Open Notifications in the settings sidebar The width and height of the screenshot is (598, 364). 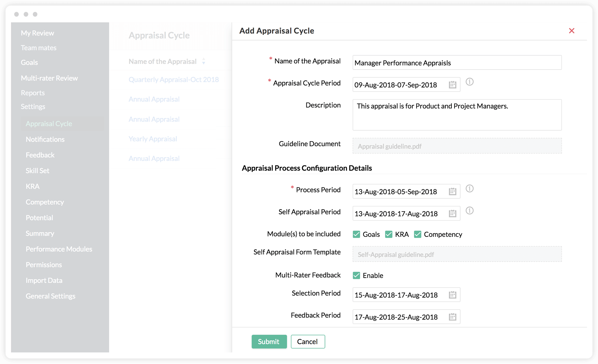[45, 139]
